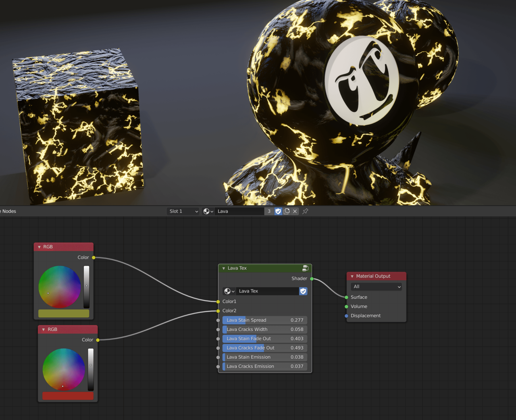Click the duplicate material icon in header

[287, 211]
